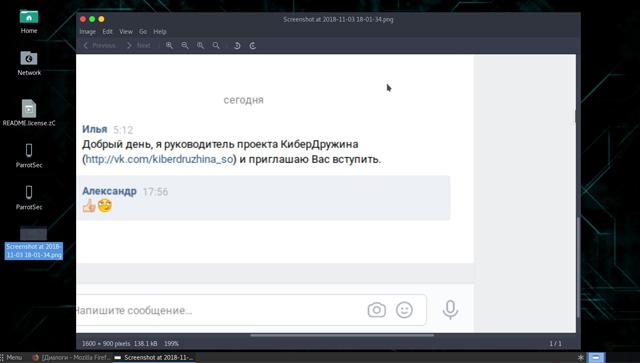
Task: Click the workspace switcher in taskbar
Action: click(596, 358)
